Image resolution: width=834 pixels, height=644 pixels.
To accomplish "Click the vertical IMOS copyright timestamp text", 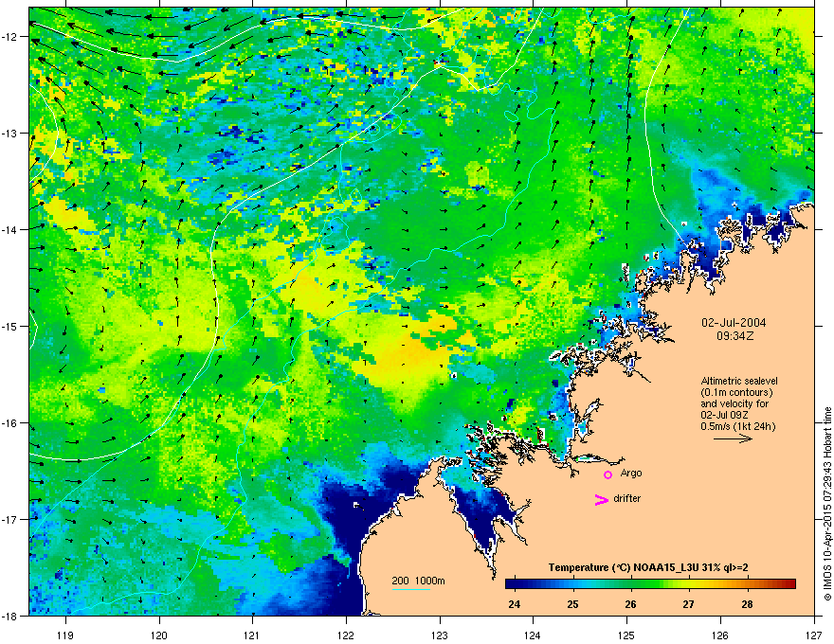I will (x=827, y=504).
